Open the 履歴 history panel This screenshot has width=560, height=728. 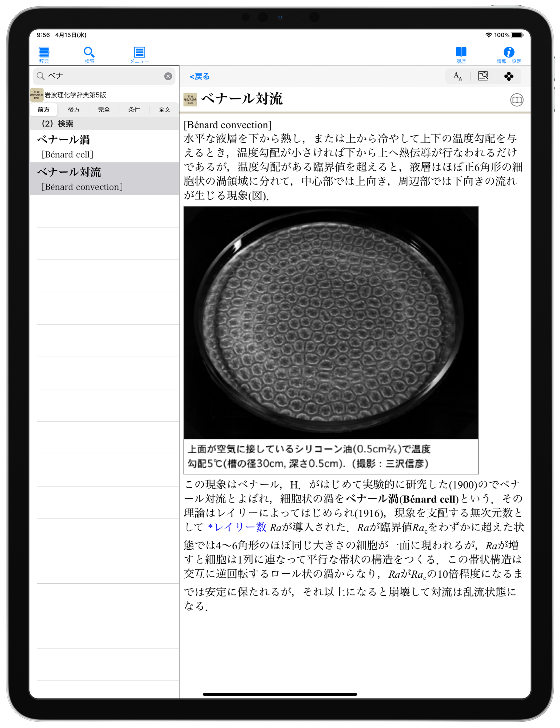click(x=461, y=54)
